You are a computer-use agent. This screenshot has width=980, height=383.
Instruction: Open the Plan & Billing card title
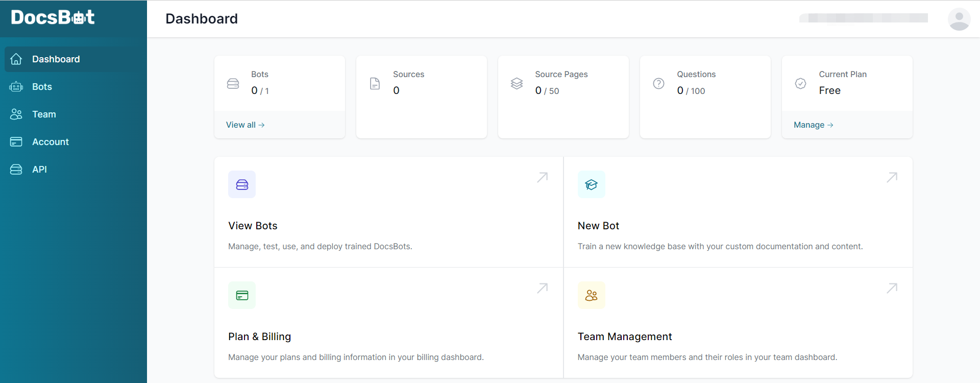pyautogui.click(x=259, y=337)
